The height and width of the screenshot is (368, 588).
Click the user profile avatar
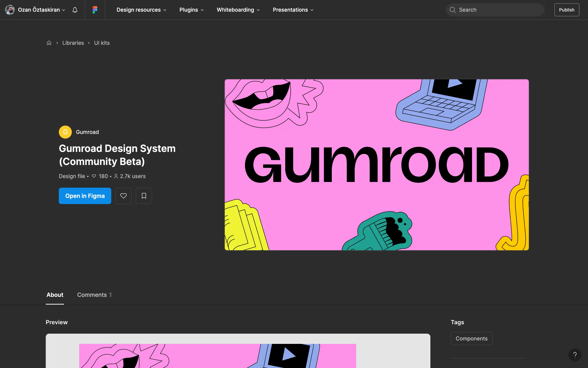(10, 10)
